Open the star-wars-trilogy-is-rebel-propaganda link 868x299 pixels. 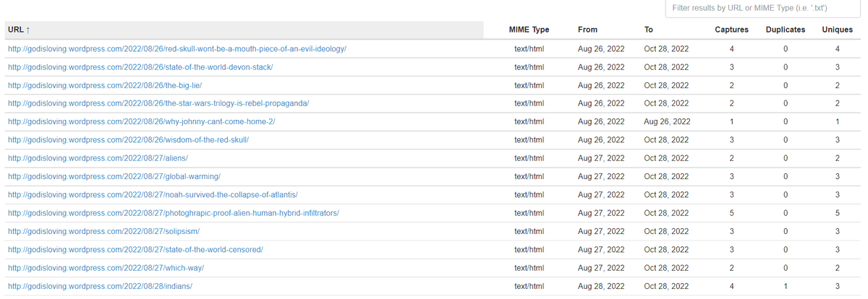tap(158, 103)
